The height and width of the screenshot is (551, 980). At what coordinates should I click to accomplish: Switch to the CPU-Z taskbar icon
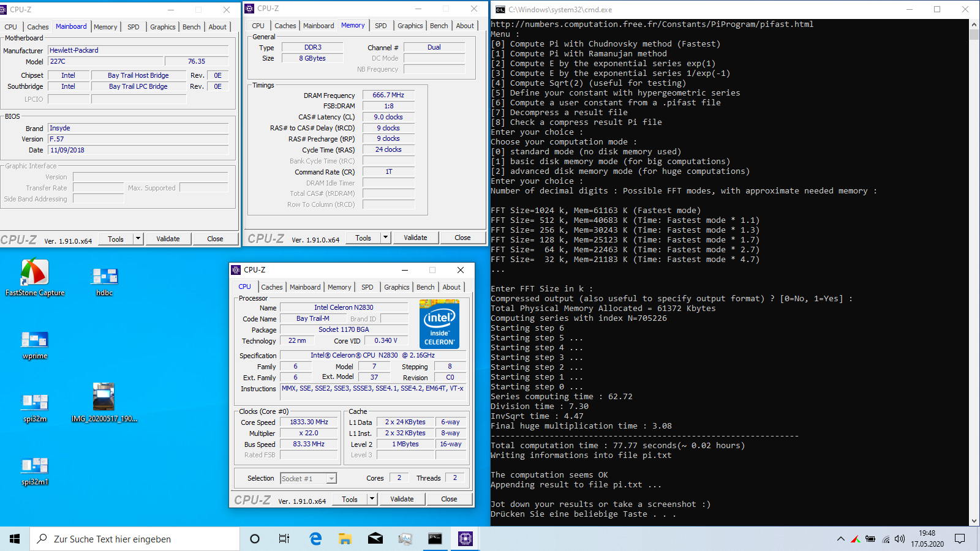coord(466,539)
